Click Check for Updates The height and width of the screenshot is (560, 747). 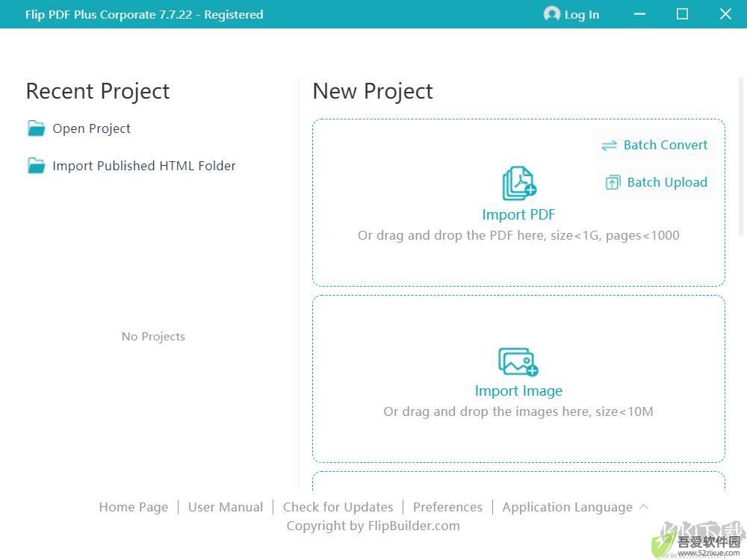click(x=338, y=507)
